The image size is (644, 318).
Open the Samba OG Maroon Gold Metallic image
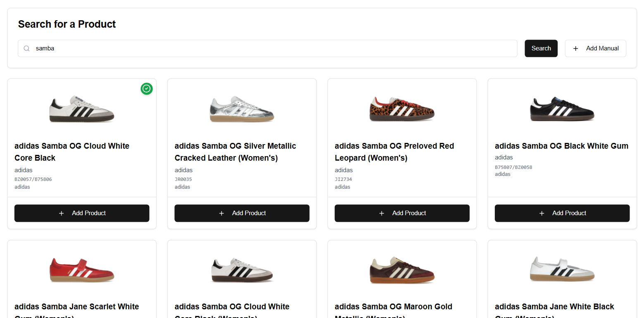click(402, 270)
